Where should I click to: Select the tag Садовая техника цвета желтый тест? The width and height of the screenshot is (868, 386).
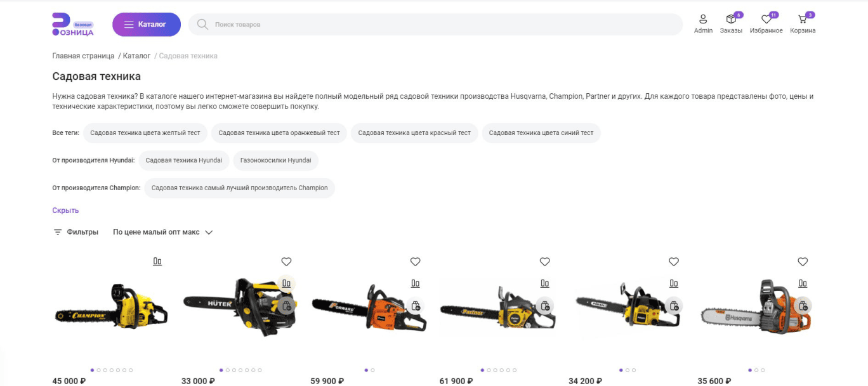coord(145,133)
